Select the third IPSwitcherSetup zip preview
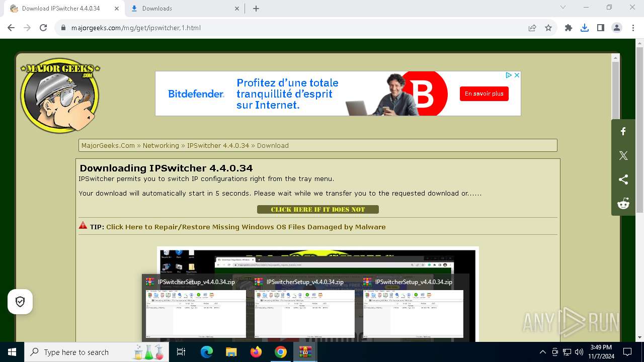The image size is (644, 362). [x=413, y=307]
